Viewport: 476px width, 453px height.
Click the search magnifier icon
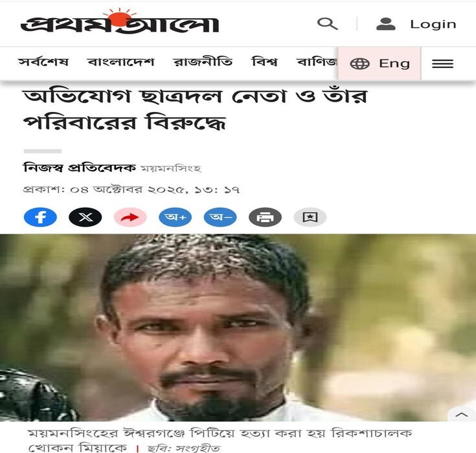(x=327, y=24)
